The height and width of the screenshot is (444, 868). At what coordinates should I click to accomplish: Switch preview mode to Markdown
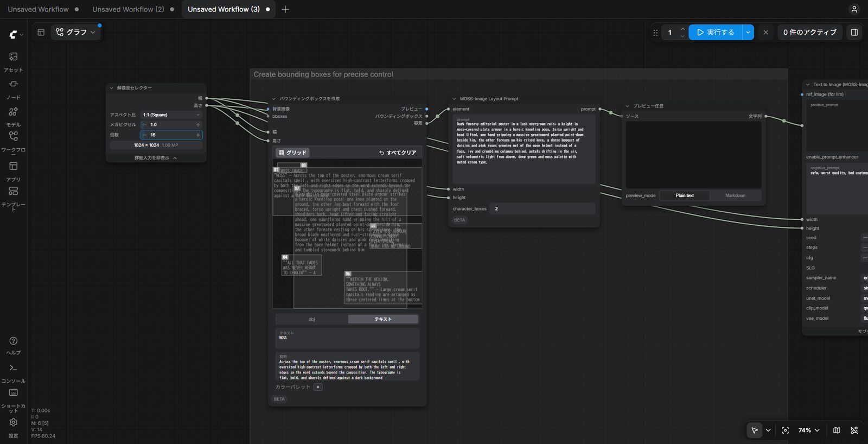(x=735, y=195)
